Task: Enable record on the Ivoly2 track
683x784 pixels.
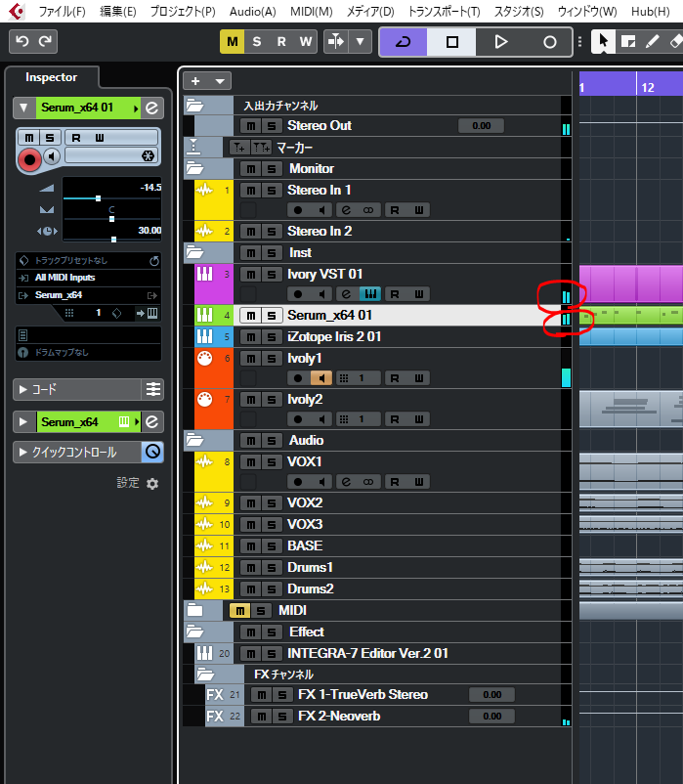Action: click(x=298, y=419)
